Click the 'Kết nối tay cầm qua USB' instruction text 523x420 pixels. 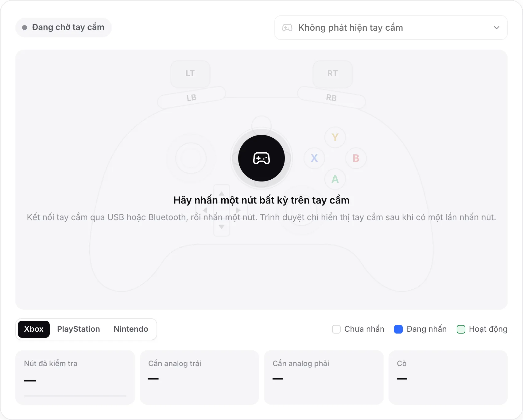pyautogui.click(x=261, y=217)
